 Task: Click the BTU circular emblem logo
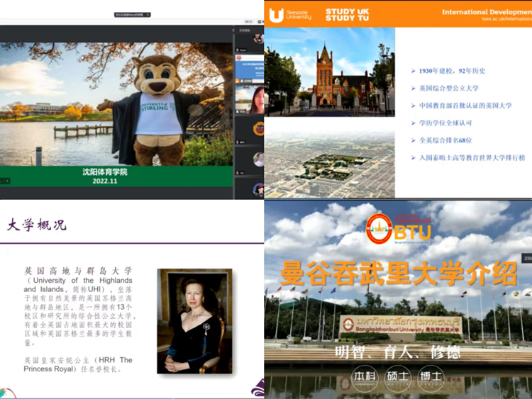(379, 228)
